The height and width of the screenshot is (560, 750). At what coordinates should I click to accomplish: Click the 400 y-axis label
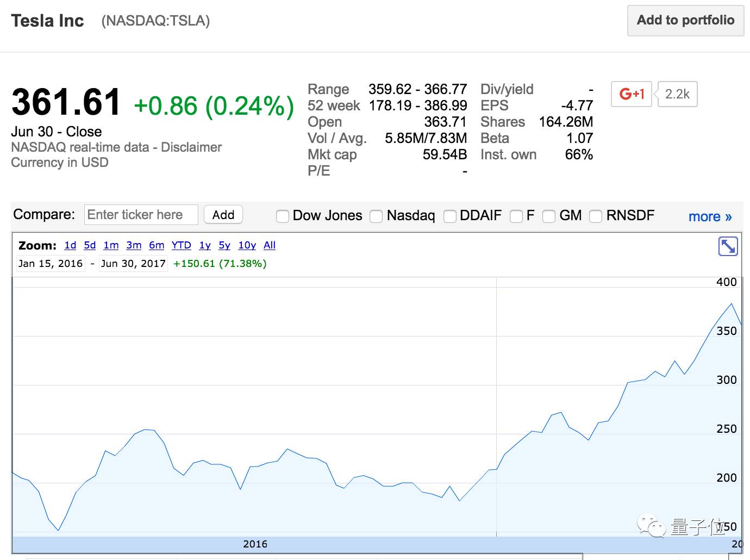[727, 282]
